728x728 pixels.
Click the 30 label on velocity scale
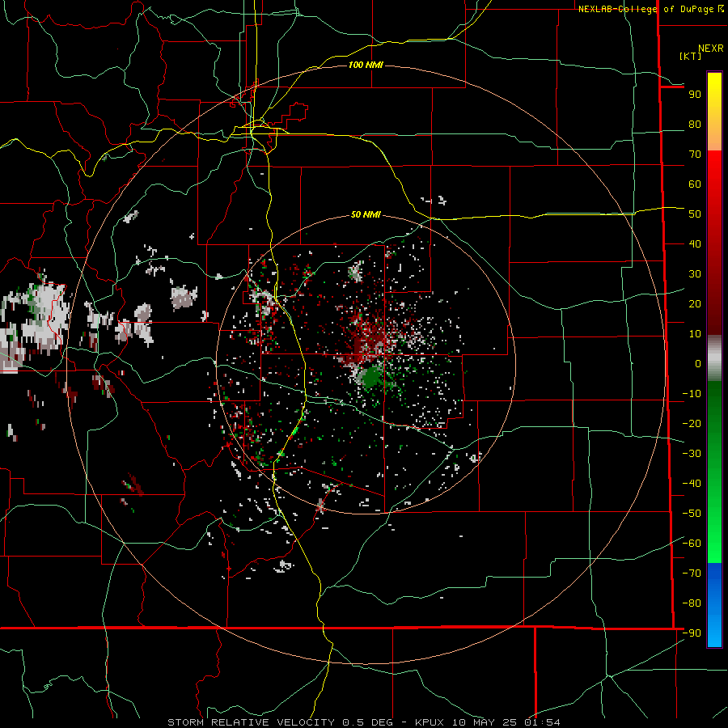pos(695,274)
